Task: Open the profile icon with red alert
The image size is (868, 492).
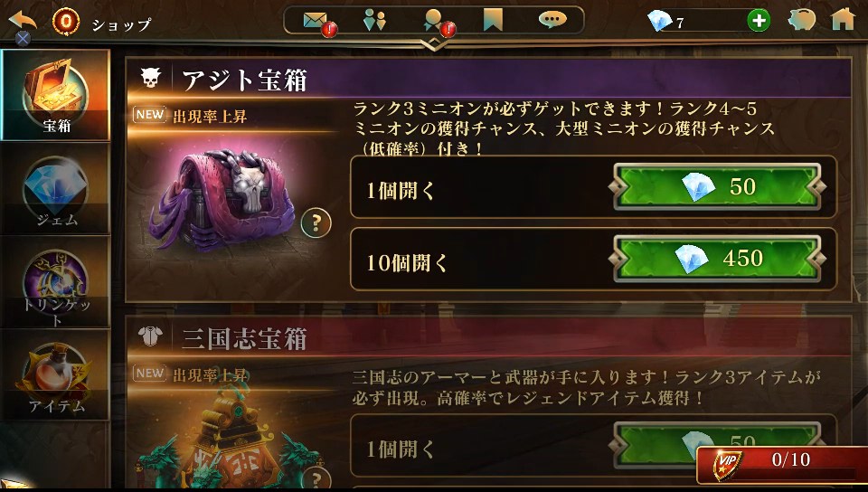Action: point(433,21)
